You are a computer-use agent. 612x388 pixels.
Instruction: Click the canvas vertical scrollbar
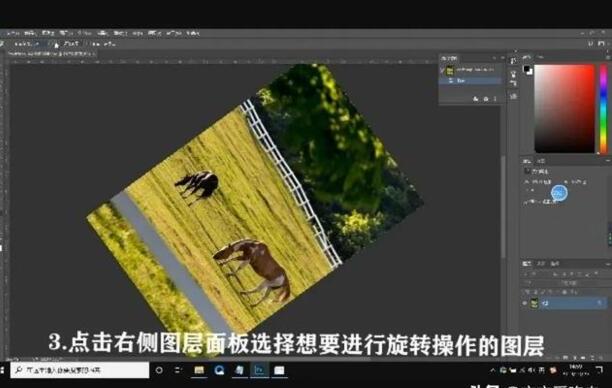point(503,207)
